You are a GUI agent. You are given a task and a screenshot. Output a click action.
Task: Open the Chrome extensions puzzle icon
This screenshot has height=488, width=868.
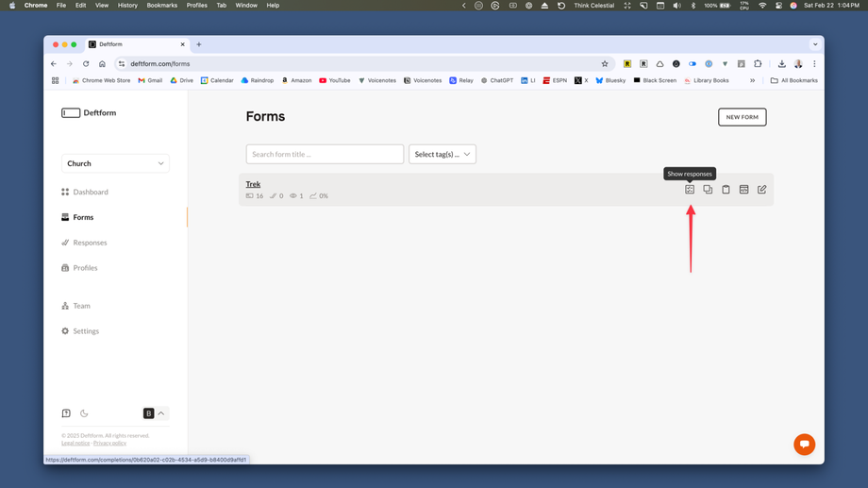click(x=758, y=63)
